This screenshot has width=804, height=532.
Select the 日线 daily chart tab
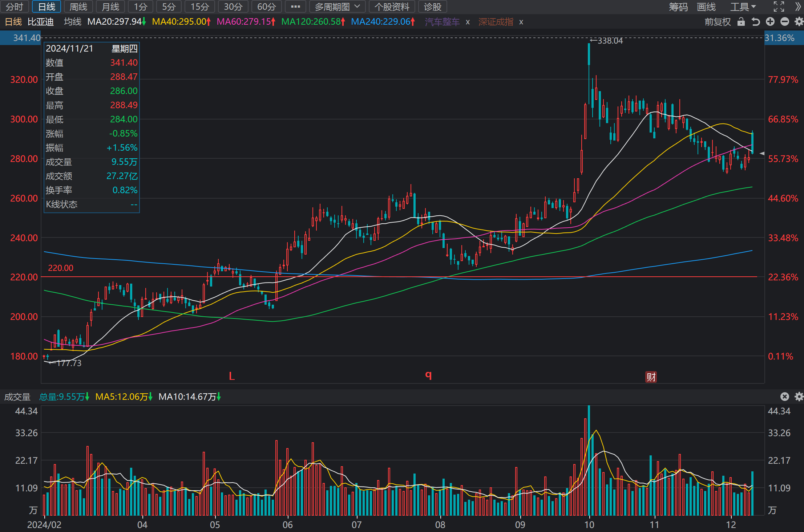47,7
